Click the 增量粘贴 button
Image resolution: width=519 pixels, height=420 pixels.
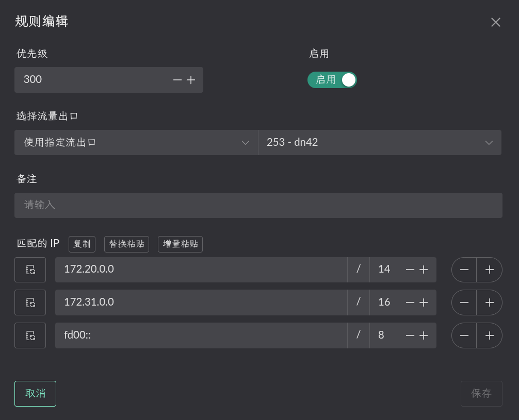click(x=180, y=244)
